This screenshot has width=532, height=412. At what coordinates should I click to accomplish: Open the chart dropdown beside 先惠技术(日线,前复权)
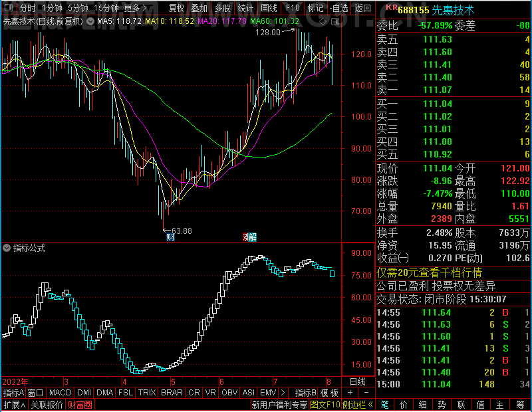coord(90,21)
